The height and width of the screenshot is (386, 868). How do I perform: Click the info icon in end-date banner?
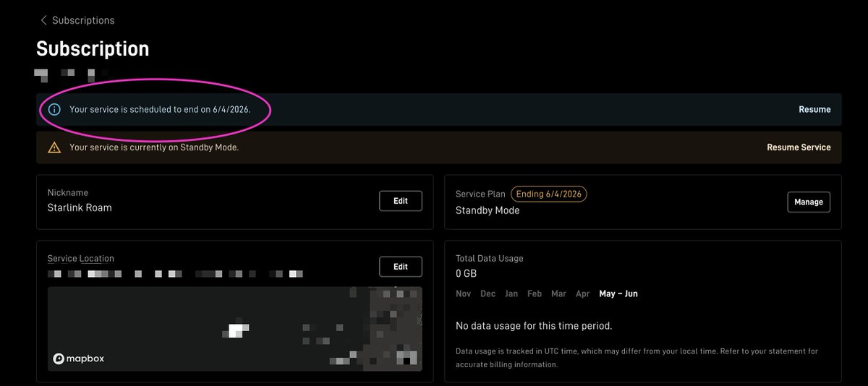pyautogui.click(x=54, y=110)
